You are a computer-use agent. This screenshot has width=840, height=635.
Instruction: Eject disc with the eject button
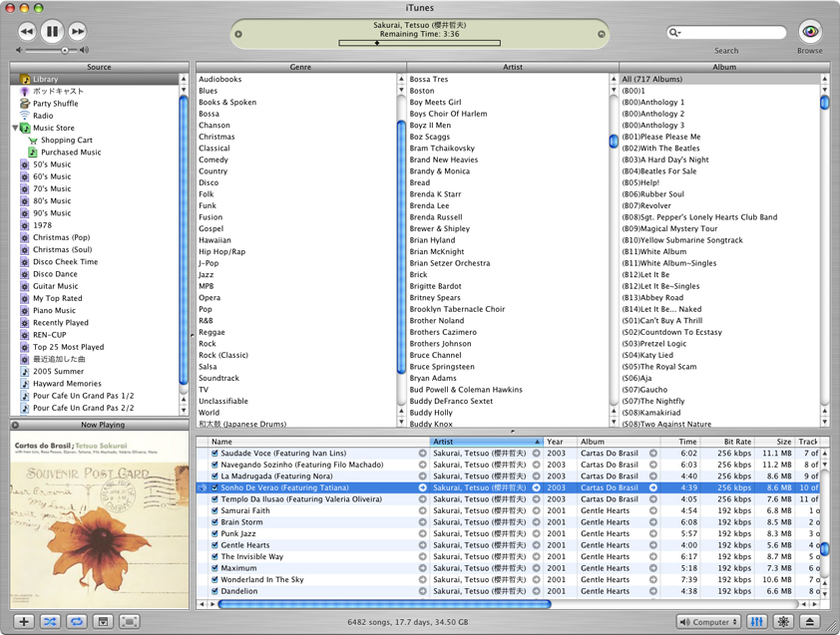coord(809,622)
